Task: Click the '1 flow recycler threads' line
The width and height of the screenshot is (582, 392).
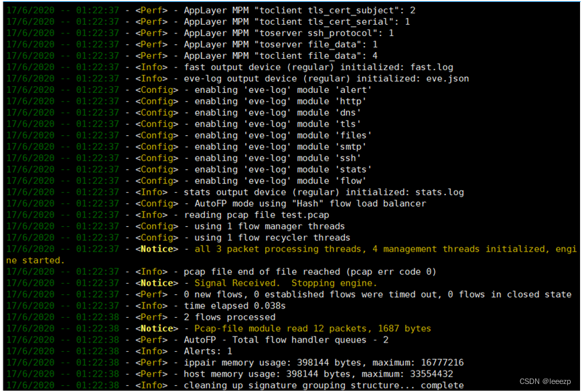Action: point(179,237)
